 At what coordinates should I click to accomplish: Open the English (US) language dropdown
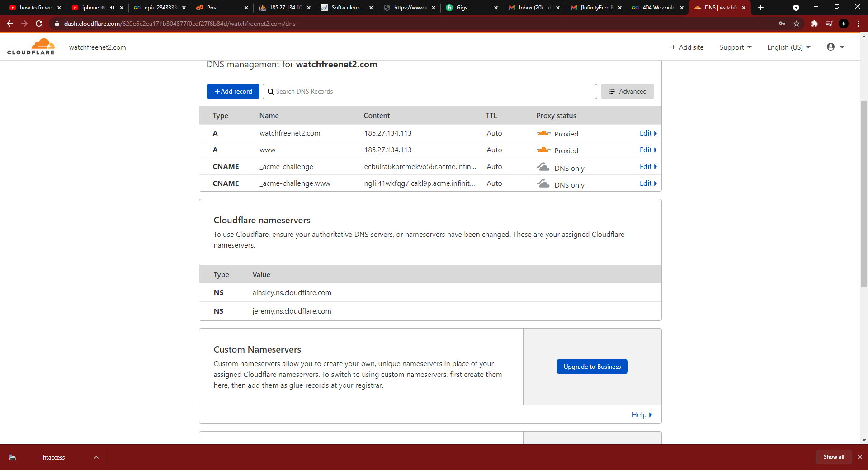tap(788, 47)
